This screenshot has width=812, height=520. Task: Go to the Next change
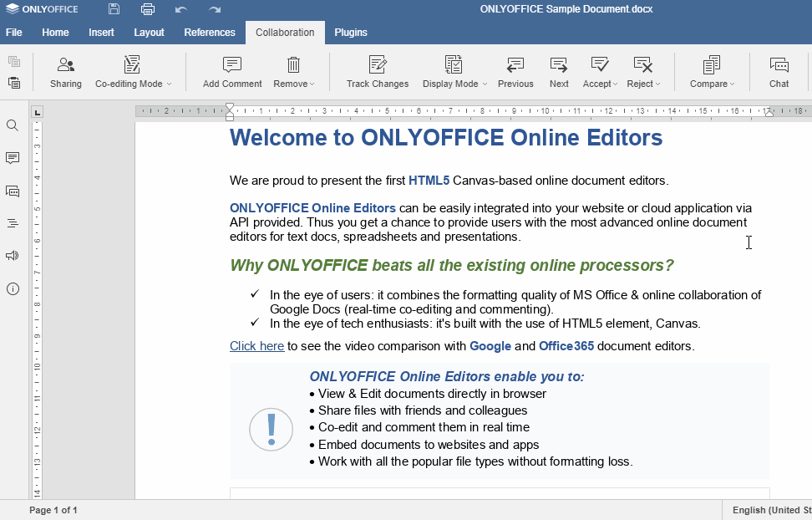559,72
